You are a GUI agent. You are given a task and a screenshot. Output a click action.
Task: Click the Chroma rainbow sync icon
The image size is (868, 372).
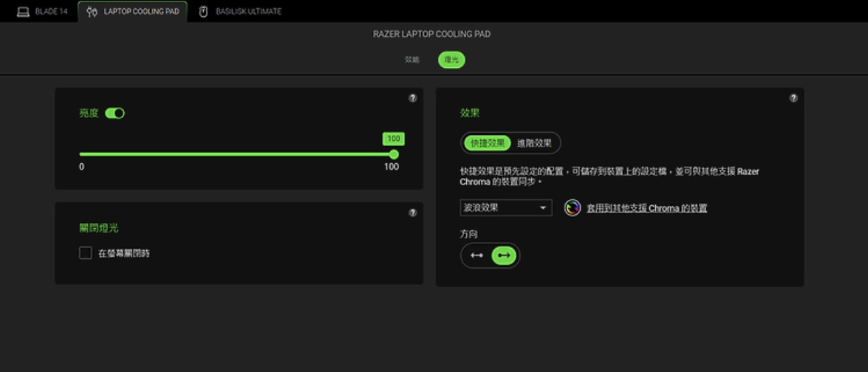pos(573,208)
